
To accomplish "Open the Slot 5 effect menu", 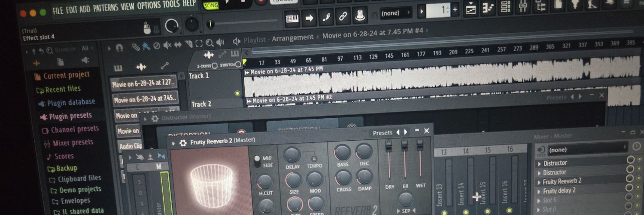I will 539,200.
